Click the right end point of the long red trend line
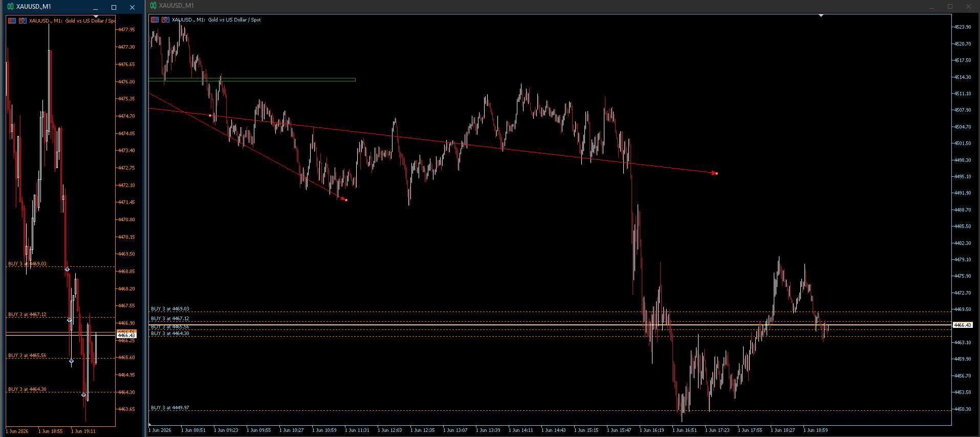This screenshot has width=980, height=437. click(x=716, y=174)
